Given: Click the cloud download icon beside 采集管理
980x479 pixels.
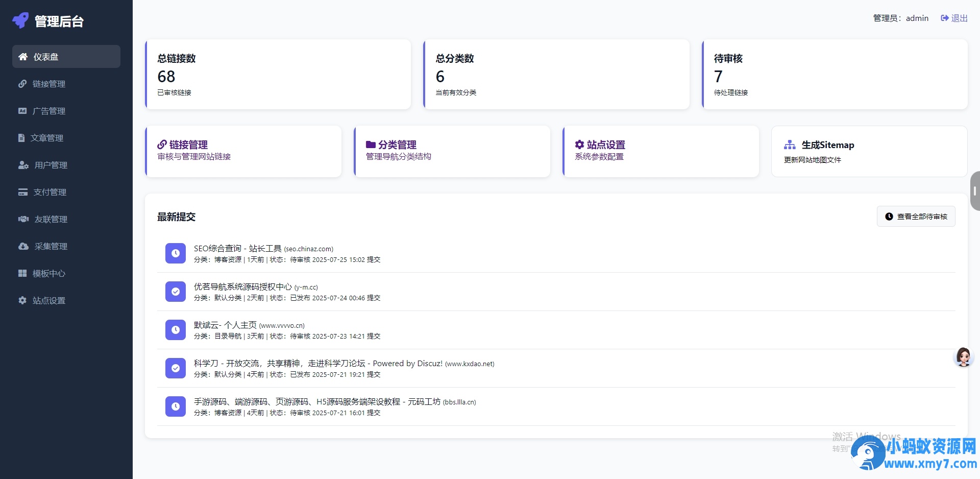Looking at the screenshot, I should [x=23, y=246].
